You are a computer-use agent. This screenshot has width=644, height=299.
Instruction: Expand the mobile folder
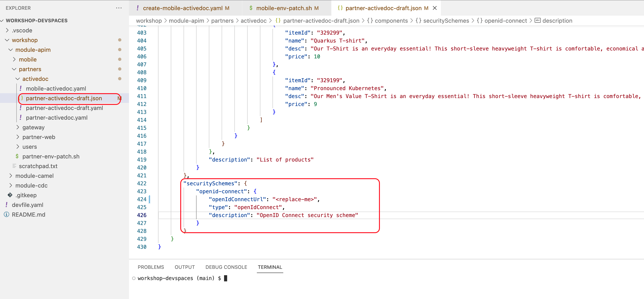tap(14, 59)
